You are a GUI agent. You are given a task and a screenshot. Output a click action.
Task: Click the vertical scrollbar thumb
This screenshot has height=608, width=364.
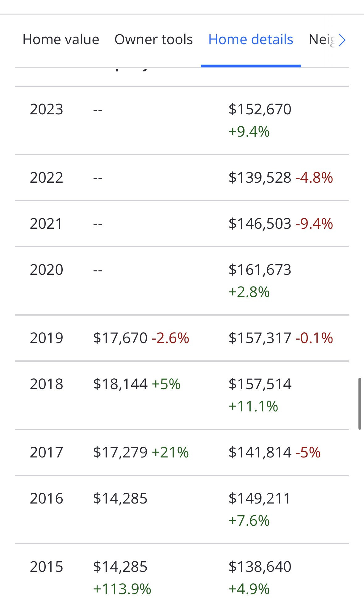(360, 403)
